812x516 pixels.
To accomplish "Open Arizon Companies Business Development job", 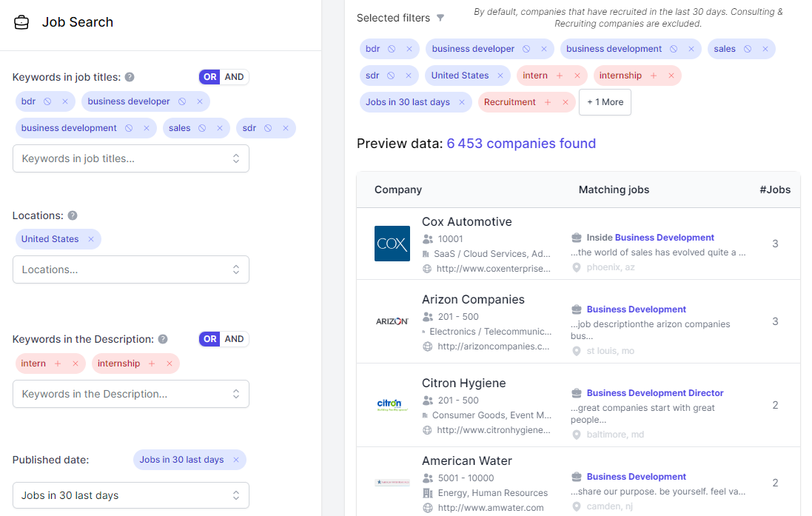I will point(637,309).
